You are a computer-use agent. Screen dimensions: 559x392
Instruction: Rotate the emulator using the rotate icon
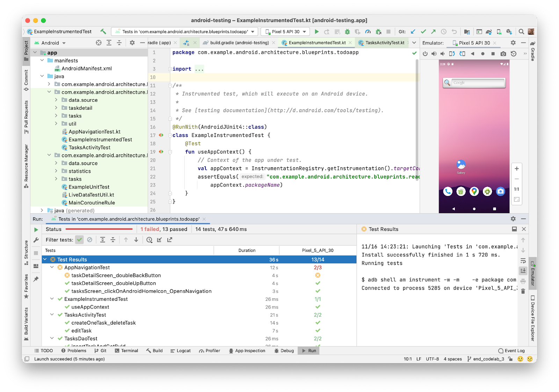[x=451, y=54]
